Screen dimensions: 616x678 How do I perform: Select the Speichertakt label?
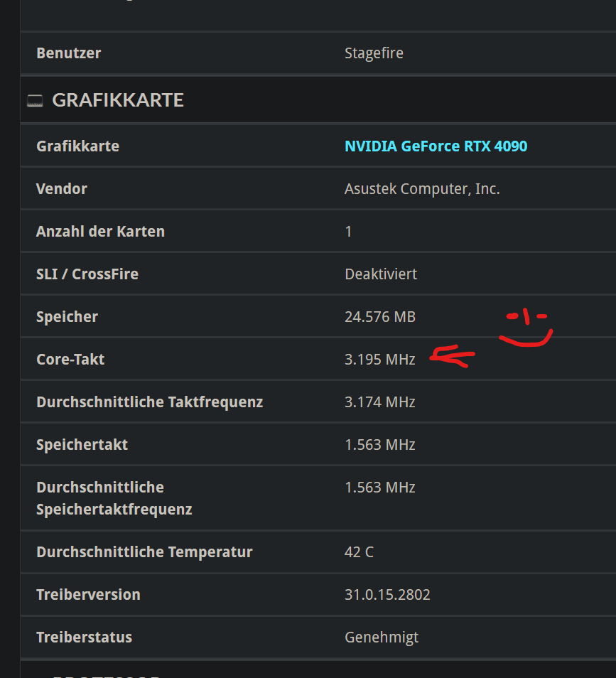click(82, 445)
